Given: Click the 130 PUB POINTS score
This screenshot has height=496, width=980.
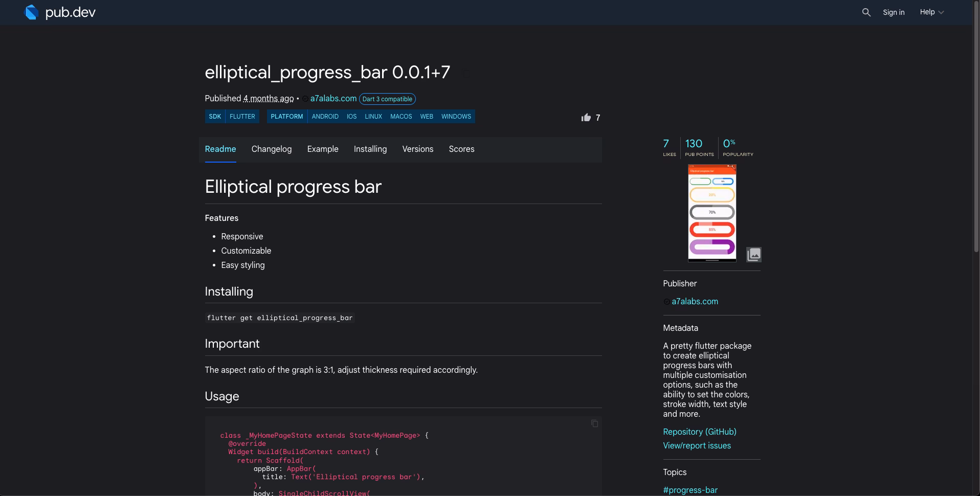Looking at the screenshot, I should (x=699, y=147).
